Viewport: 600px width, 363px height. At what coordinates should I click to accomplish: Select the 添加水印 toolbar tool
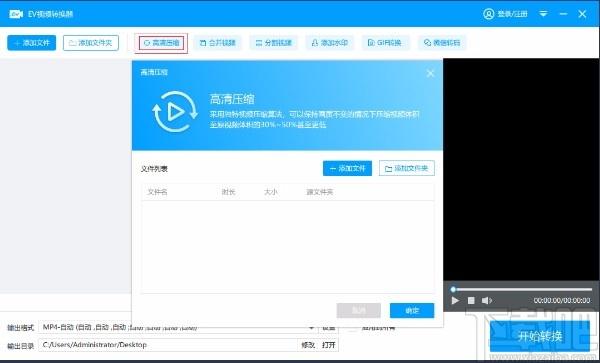329,43
